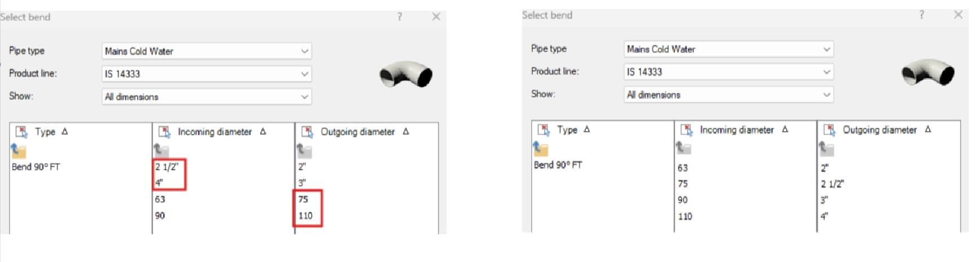Click Incoming diameter filter icon in left dialog
The width and height of the screenshot is (980, 262).
(164, 132)
